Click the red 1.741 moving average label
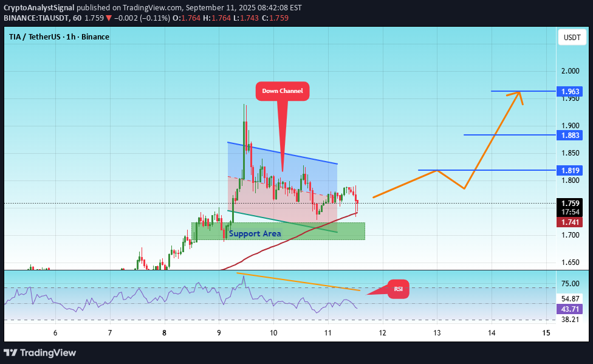Image resolution: width=593 pixels, height=364 pixels. point(570,222)
